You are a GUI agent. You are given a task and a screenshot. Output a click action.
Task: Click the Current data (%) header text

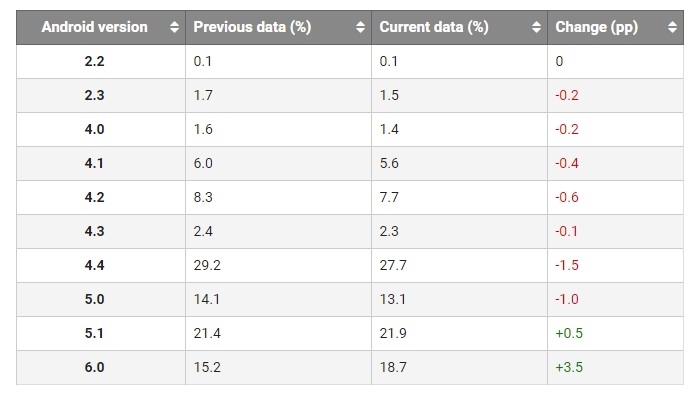click(x=434, y=27)
